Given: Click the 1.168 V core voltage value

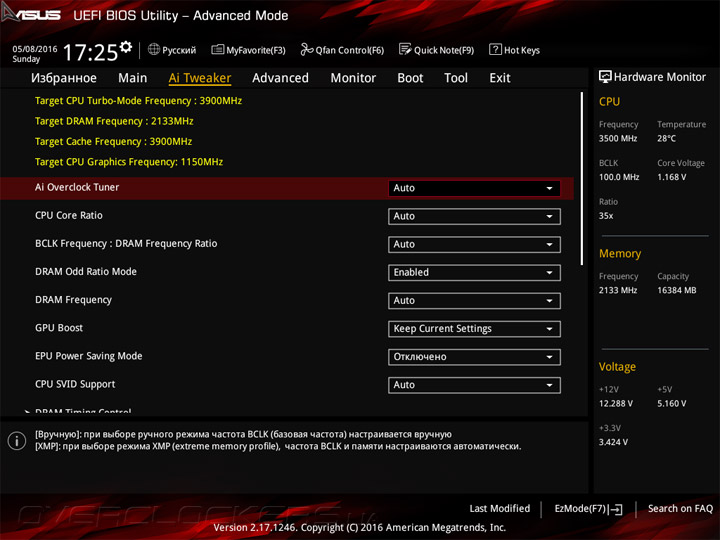Looking at the screenshot, I should tap(672, 177).
